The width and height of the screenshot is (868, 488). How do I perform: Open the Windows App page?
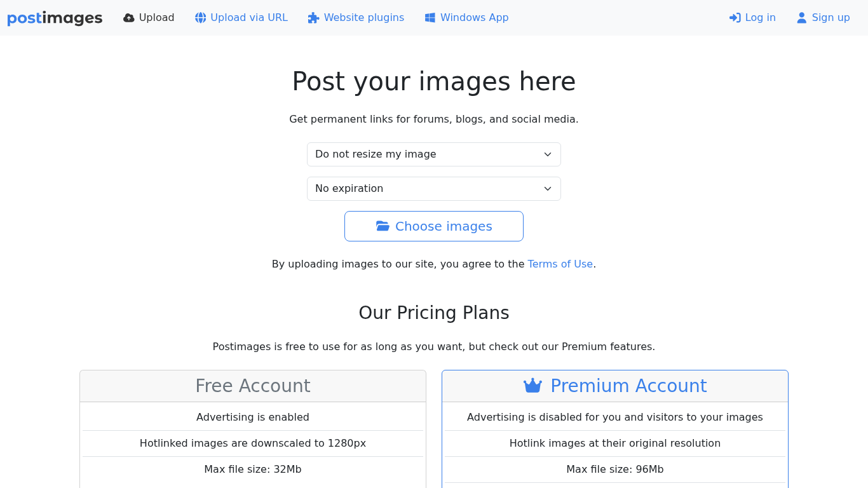474,18
